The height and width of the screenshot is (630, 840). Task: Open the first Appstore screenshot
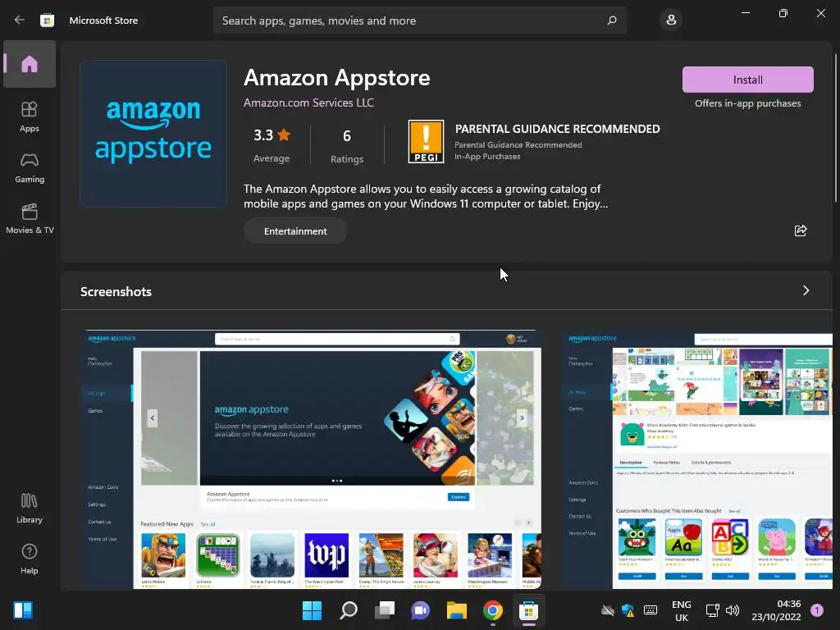[312, 459]
